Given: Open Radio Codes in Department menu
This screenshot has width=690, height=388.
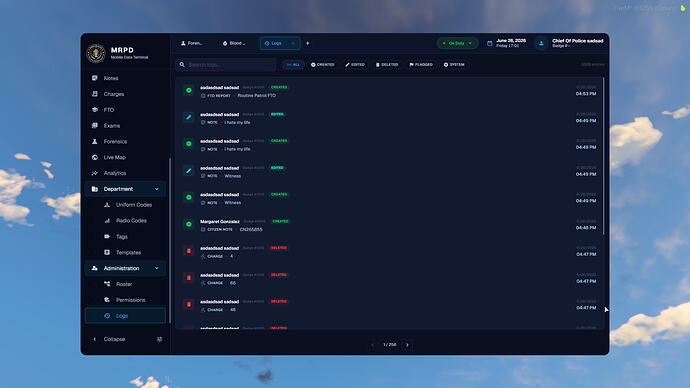Looking at the screenshot, I should [x=131, y=220].
